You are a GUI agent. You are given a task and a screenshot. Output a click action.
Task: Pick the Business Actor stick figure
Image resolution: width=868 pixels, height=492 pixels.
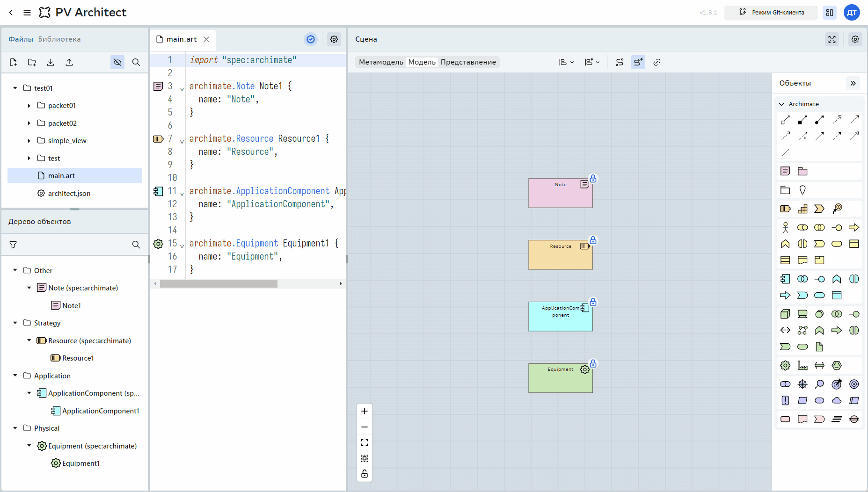click(x=785, y=227)
